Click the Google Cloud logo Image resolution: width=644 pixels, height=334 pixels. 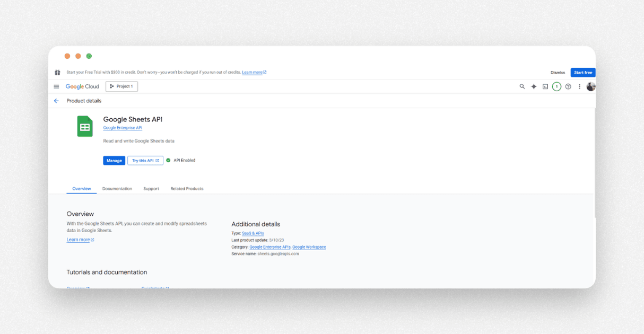coord(82,86)
